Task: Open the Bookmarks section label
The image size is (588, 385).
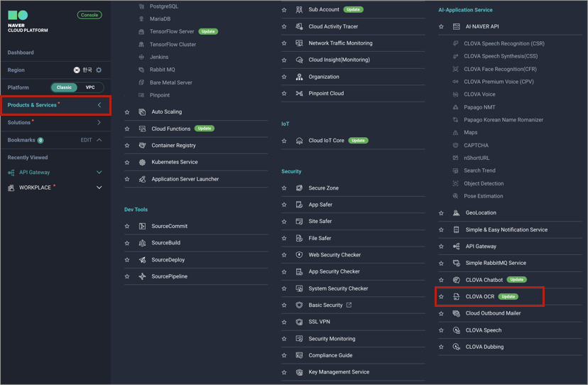Action: click(x=21, y=140)
